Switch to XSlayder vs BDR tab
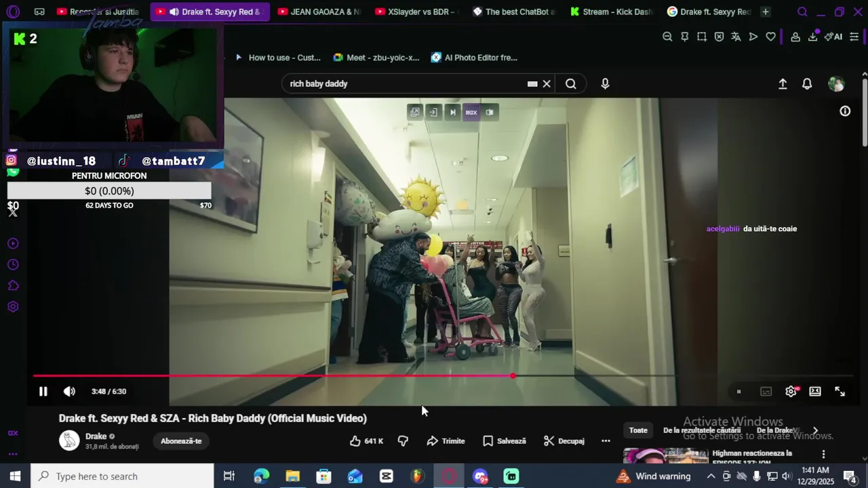Viewport: 868px width, 488px height. click(x=416, y=12)
